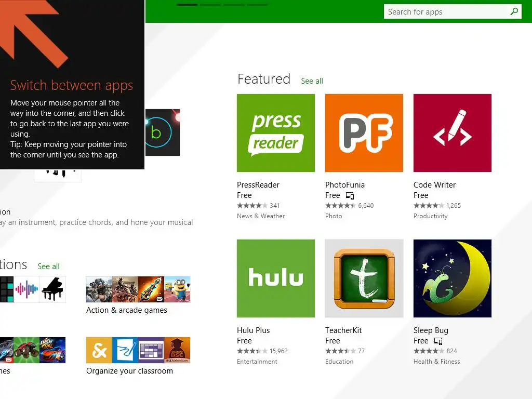This screenshot has width=532, height=399.
Task: Open the Action & arcade games collection
Action: click(x=138, y=295)
